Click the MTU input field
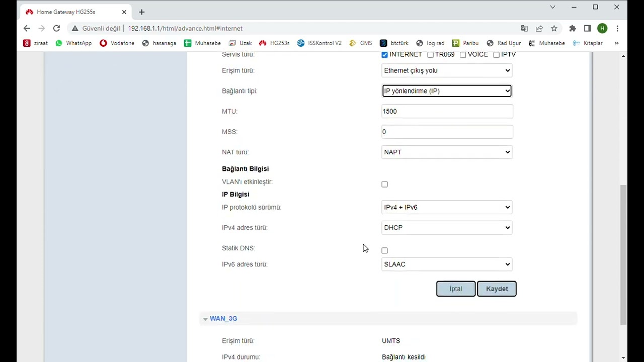This screenshot has width=644, height=362. [x=447, y=111]
